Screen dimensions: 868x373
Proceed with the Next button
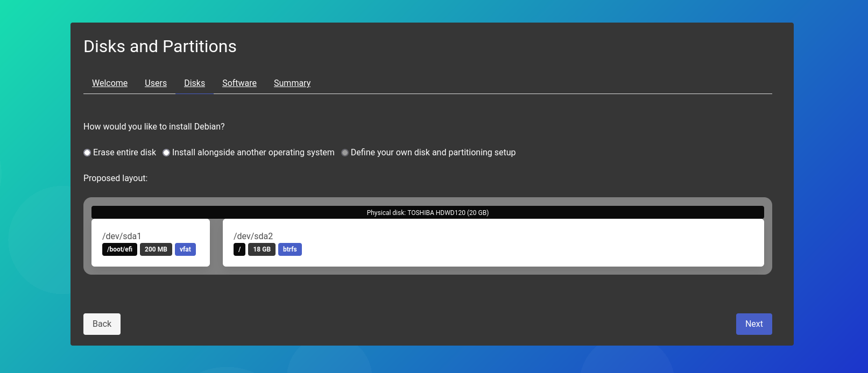(754, 324)
